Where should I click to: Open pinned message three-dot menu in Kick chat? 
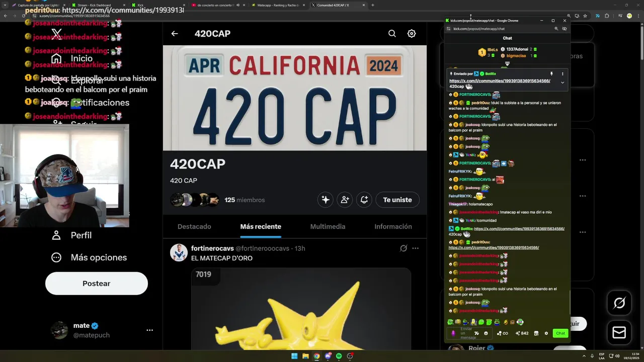[562, 74]
